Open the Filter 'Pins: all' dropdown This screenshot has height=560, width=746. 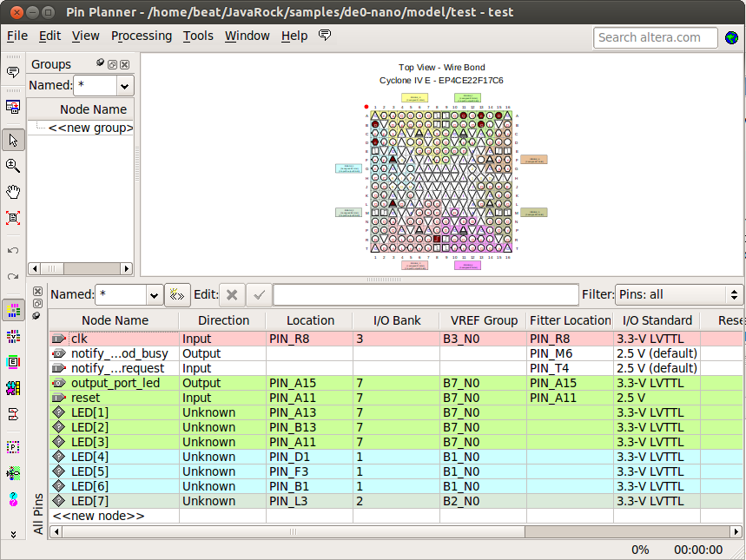point(678,294)
